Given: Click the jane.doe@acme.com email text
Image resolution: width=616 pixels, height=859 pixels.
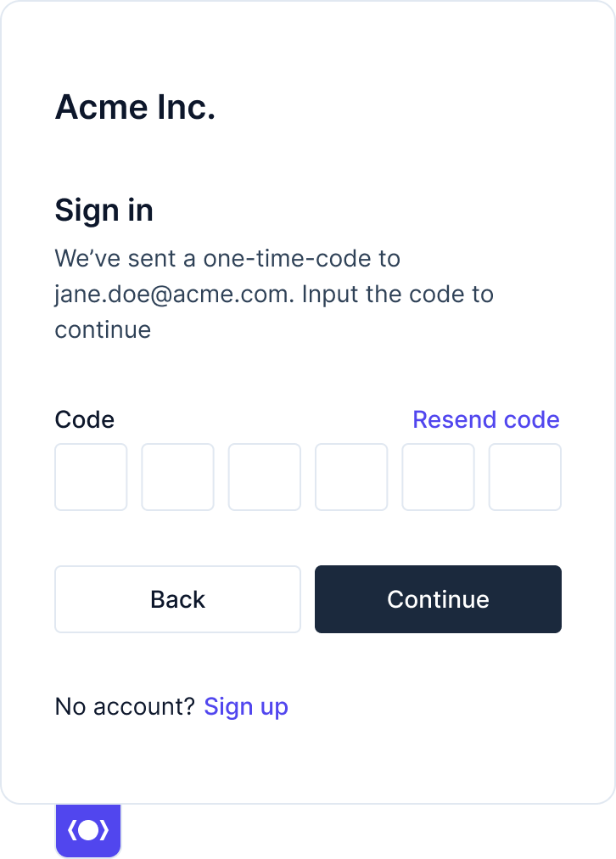Looking at the screenshot, I should click(175, 295).
